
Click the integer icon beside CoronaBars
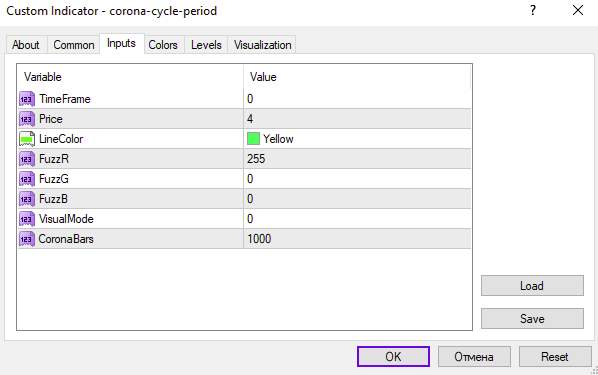27,239
